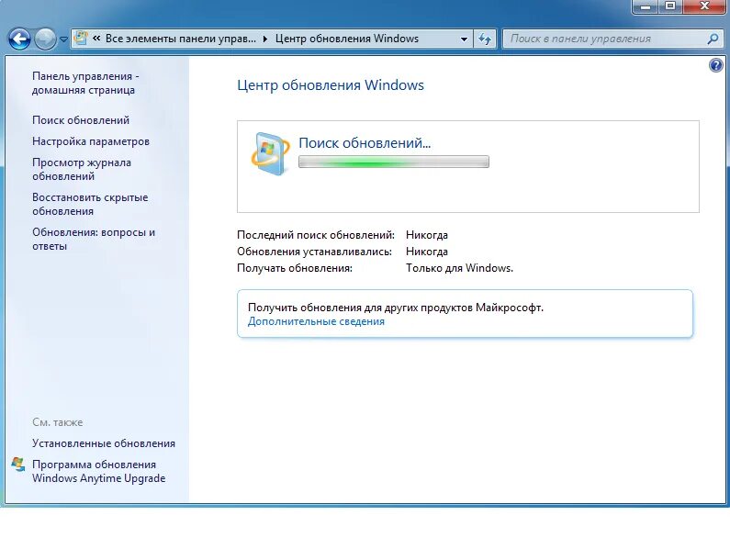Minimize the Windows Update window
This screenshot has width=730, height=560.
[646, 6]
